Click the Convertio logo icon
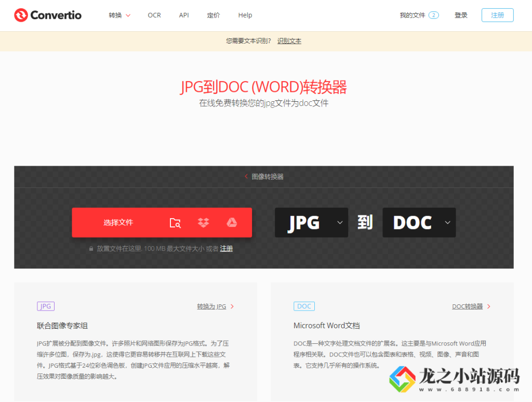Viewport: 532px width, 402px height. (x=21, y=15)
